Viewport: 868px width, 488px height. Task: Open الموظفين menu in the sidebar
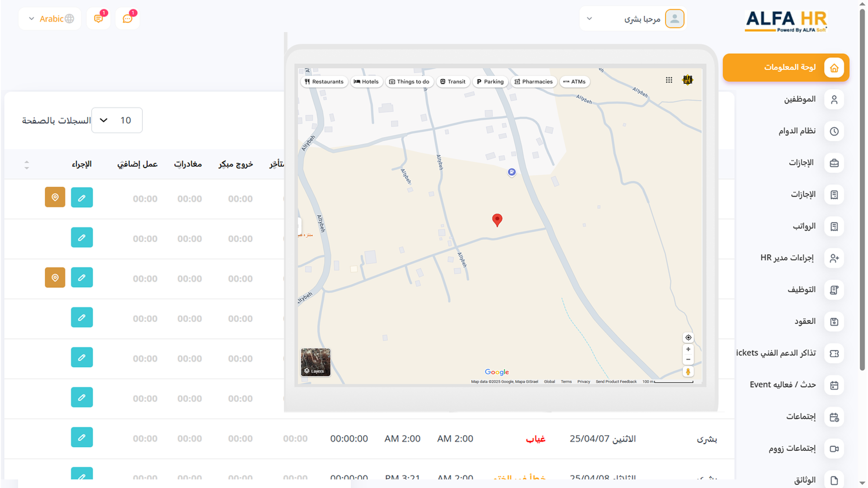(x=799, y=99)
